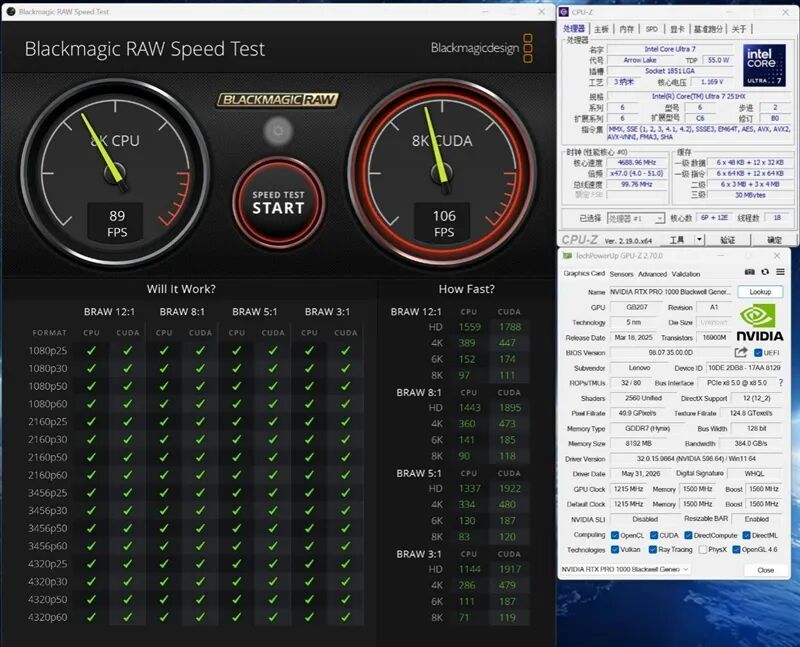Switch to the 关于 tab in CPU-Z
The width and height of the screenshot is (800, 647).
pos(739,29)
